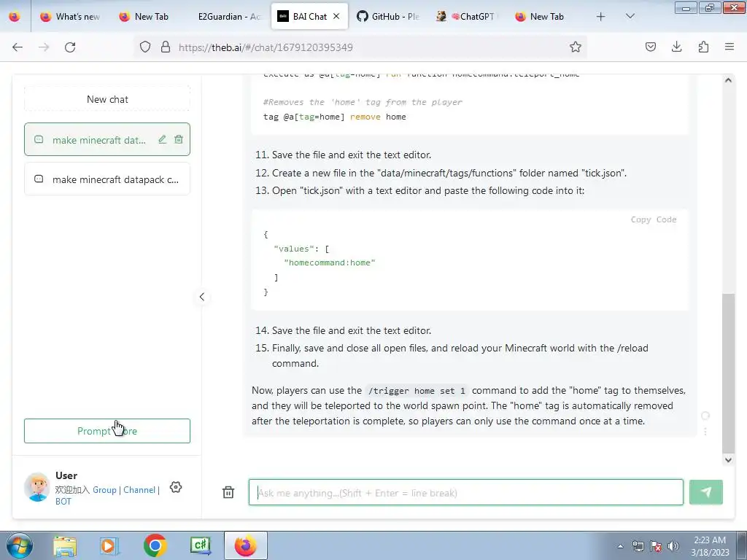The height and width of the screenshot is (560, 747).
Task: Click the '/trigger home set 1' inline code
Action: pos(417,391)
